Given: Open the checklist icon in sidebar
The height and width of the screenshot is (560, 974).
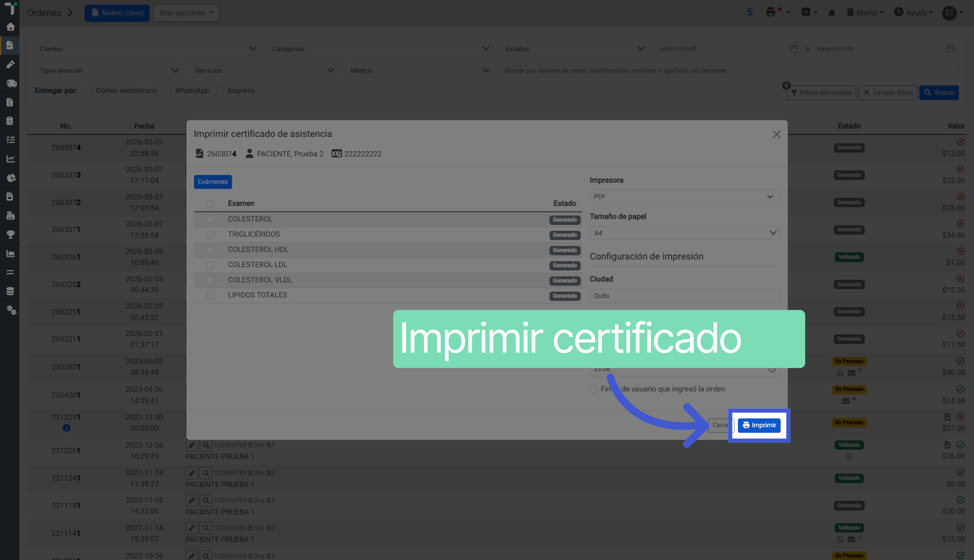Looking at the screenshot, I should click(10, 140).
